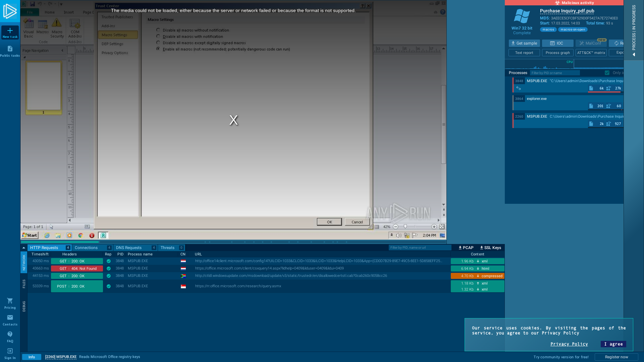Collapse the network panel with the up arrow
The height and width of the screenshot is (362, 644).
[23, 248]
